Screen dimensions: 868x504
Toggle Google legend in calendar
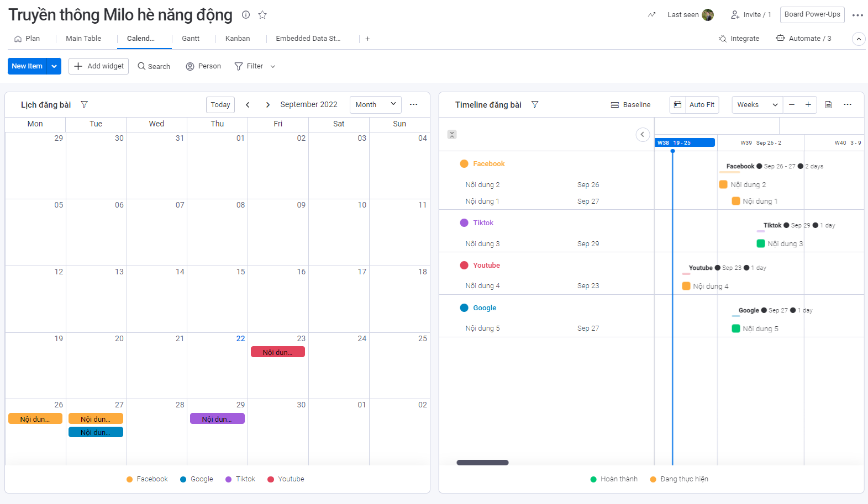[x=197, y=479]
